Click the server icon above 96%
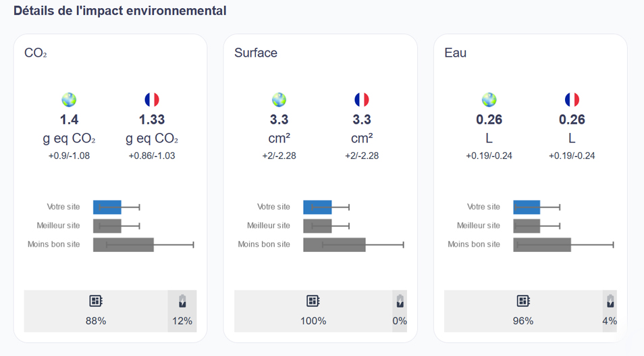 tap(523, 301)
